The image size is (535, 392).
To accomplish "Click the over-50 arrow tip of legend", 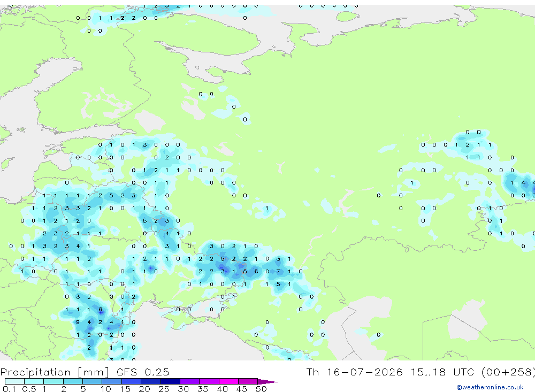I will 267,381.
